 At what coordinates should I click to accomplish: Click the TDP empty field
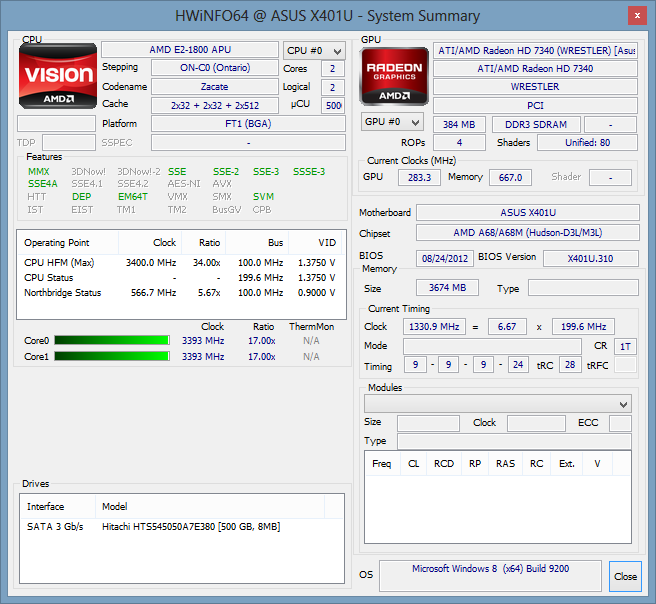click(x=69, y=143)
